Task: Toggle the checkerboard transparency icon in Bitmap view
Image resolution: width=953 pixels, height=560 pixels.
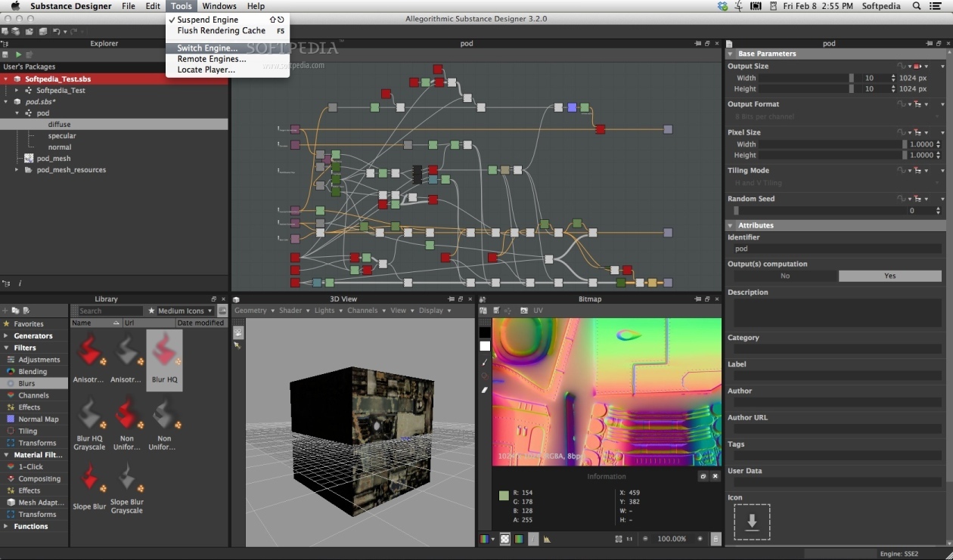Action: coord(505,539)
